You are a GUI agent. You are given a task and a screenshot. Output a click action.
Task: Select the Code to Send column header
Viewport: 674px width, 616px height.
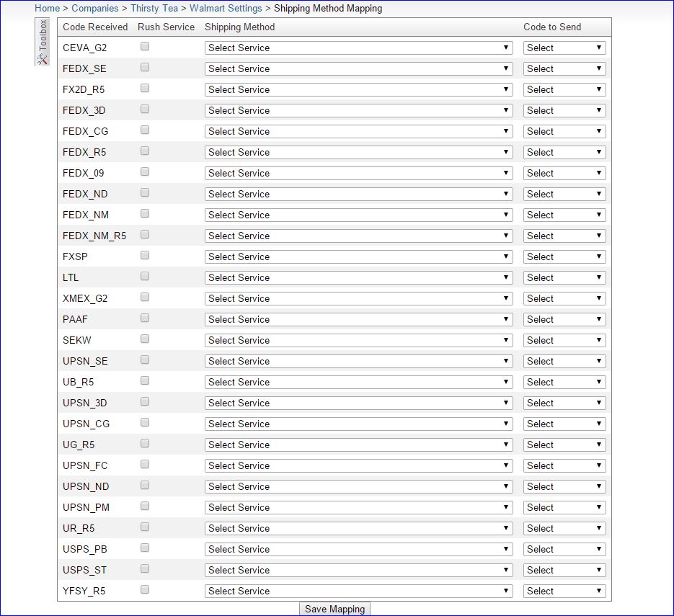coord(552,27)
